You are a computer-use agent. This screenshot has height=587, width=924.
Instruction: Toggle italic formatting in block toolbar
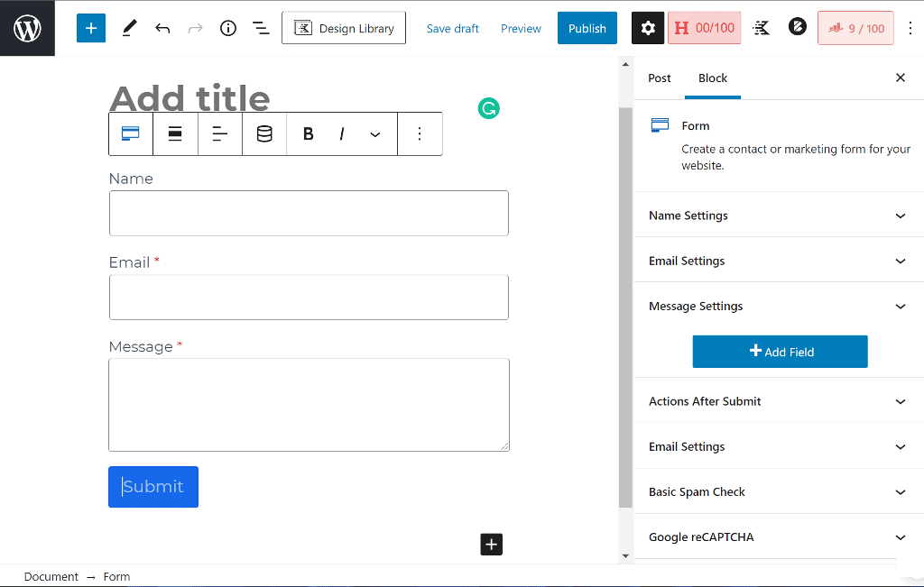point(342,133)
